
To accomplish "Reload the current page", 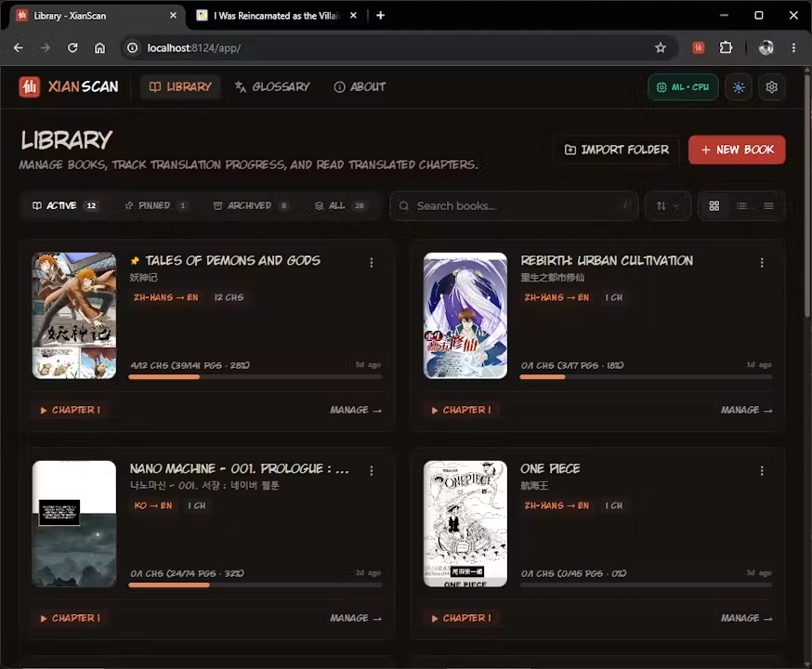I will (72, 47).
